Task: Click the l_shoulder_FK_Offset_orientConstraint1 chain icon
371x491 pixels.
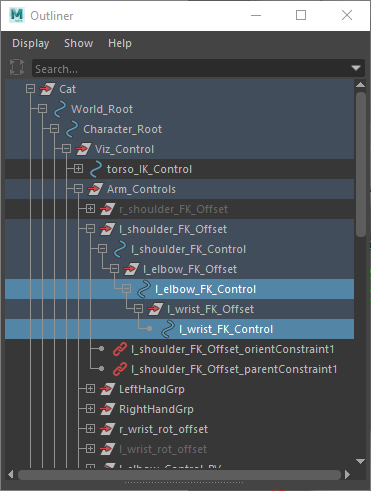Action: point(119,349)
